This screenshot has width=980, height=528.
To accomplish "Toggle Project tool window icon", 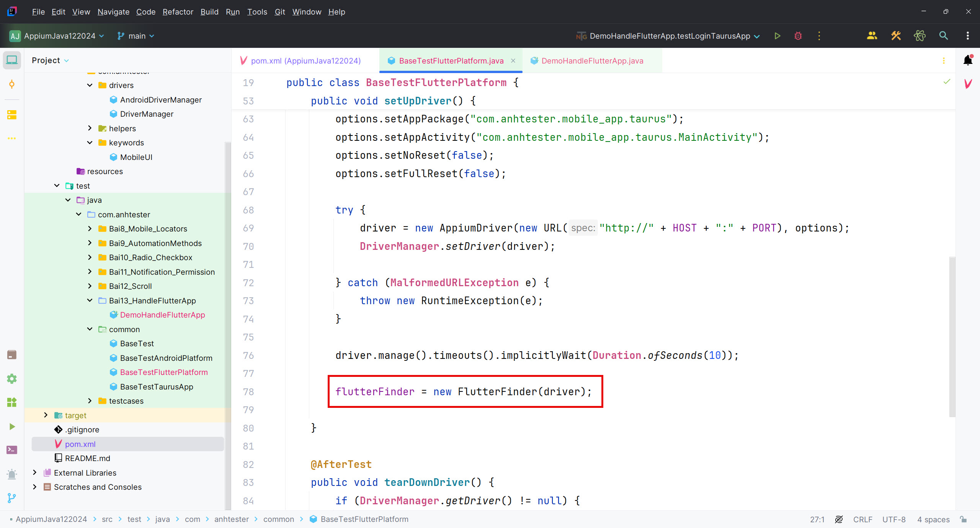I will 12,60.
